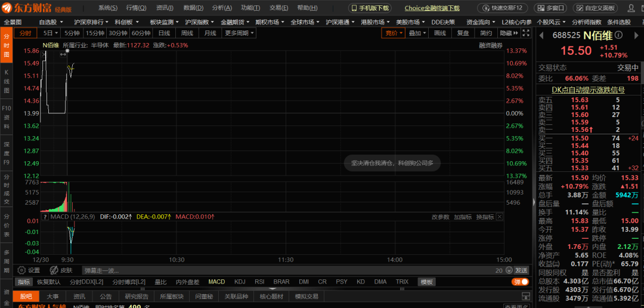Click the pop-out panel icon at bottom right
The image size is (644, 308).
[525, 296]
